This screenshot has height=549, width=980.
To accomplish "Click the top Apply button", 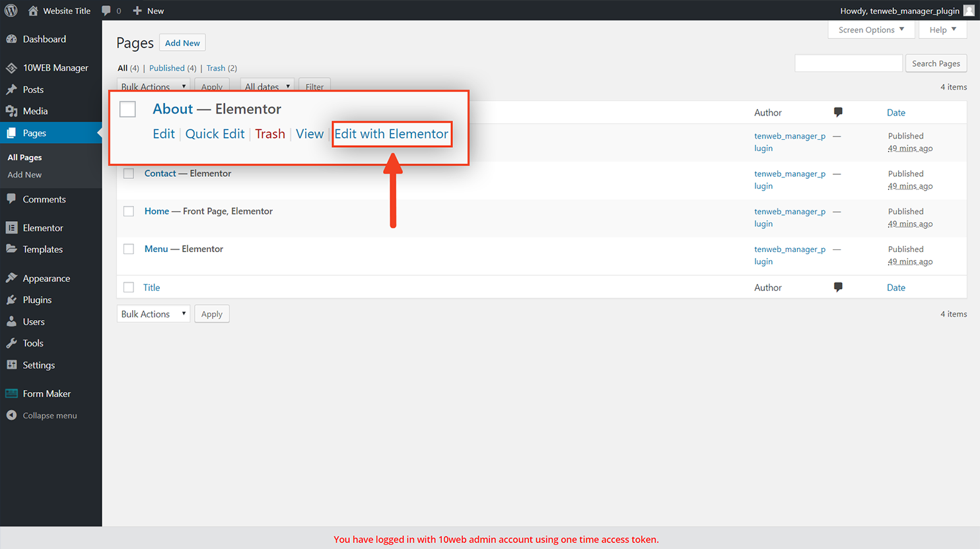I will coord(212,86).
